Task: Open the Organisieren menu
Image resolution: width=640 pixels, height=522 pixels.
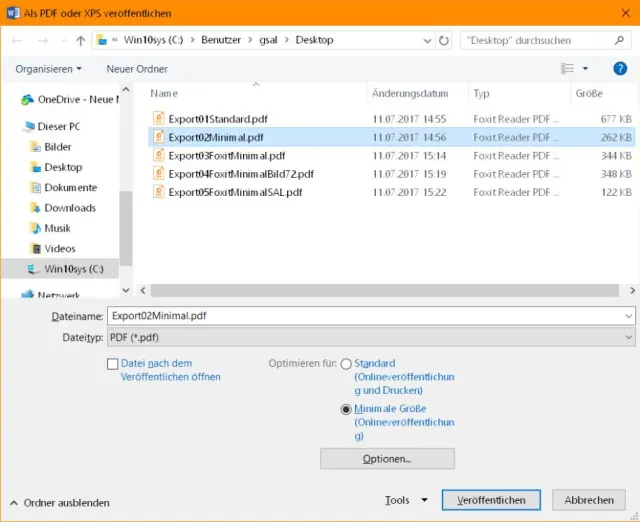Action: pos(49,69)
